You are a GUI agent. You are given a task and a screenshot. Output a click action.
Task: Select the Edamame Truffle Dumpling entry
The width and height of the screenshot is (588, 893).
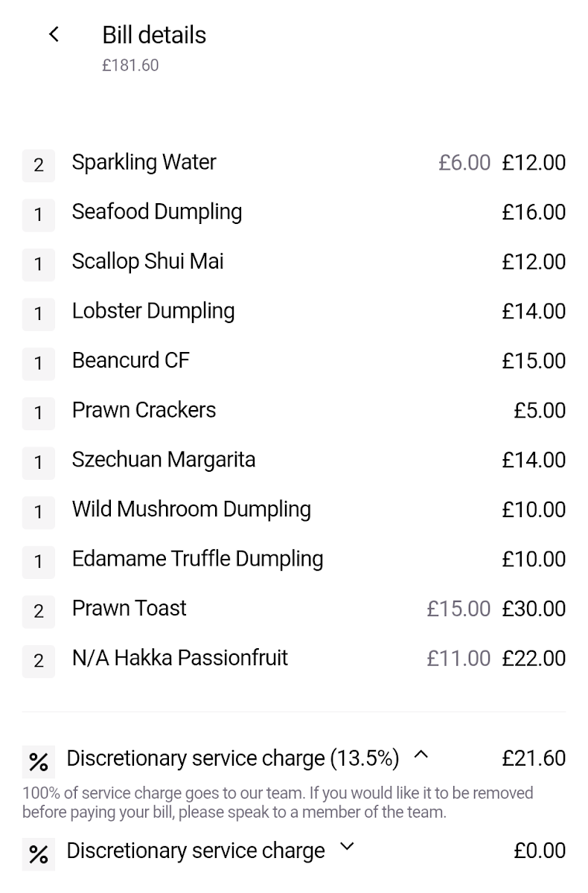point(197,559)
